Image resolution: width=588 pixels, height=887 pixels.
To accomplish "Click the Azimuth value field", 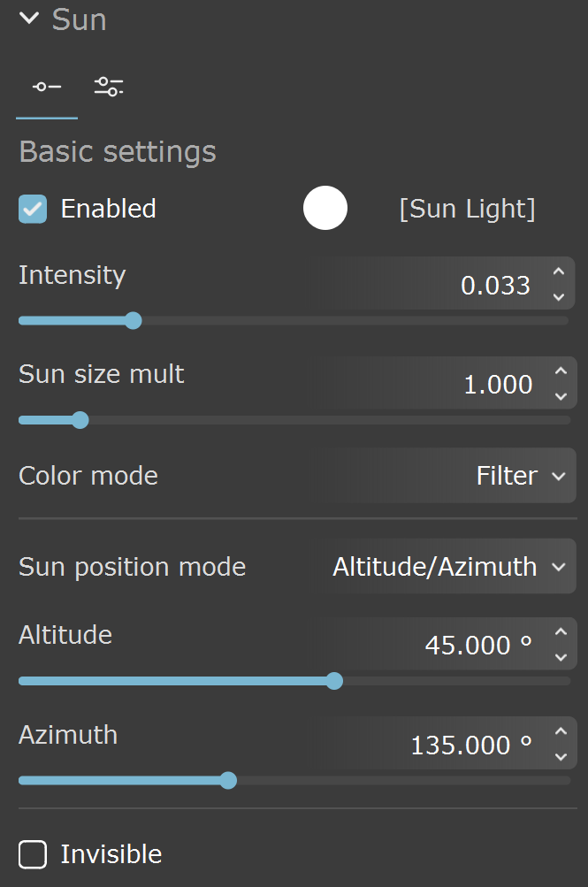I will pyautogui.click(x=431, y=744).
